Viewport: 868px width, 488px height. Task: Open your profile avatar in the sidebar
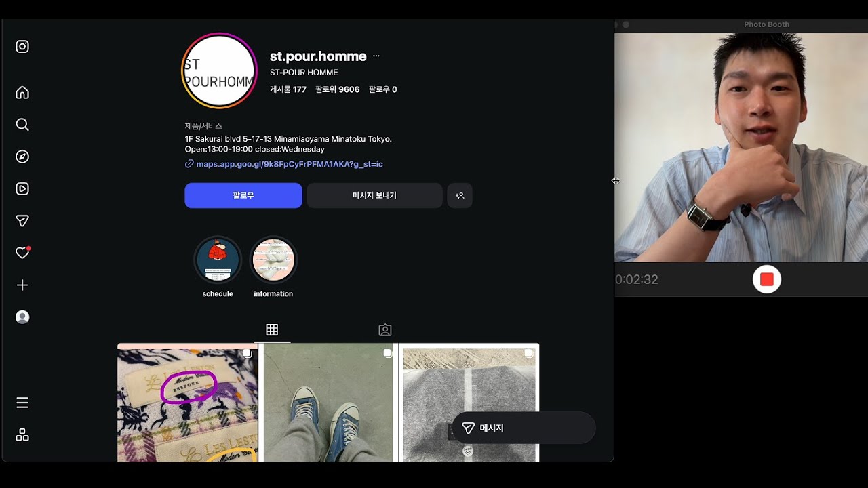pyautogui.click(x=22, y=317)
